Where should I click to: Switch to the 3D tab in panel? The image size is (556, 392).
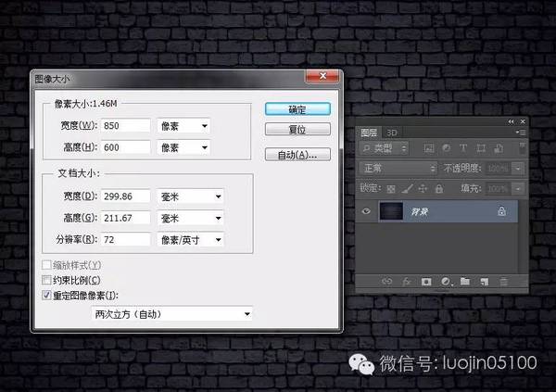pyautogui.click(x=391, y=133)
